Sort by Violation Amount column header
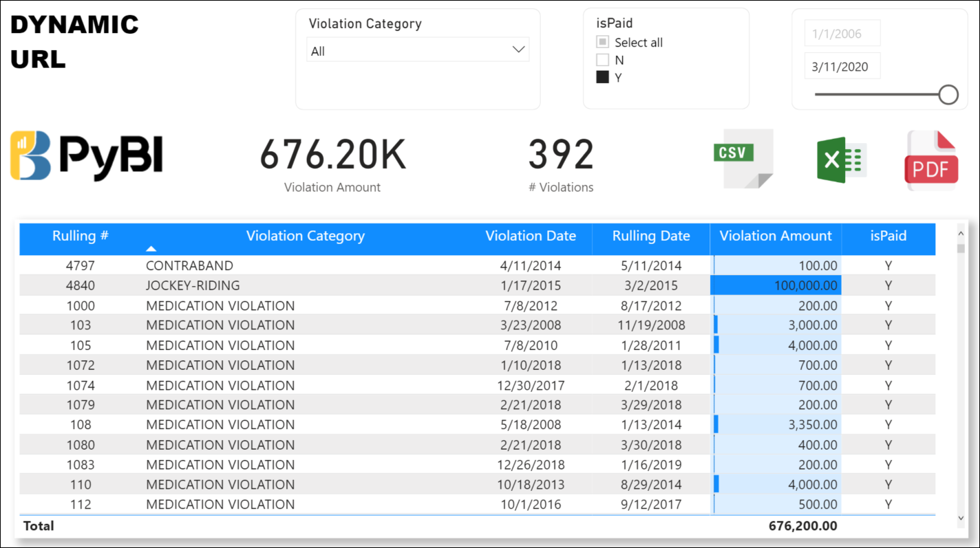980x548 pixels. tap(776, 236)
